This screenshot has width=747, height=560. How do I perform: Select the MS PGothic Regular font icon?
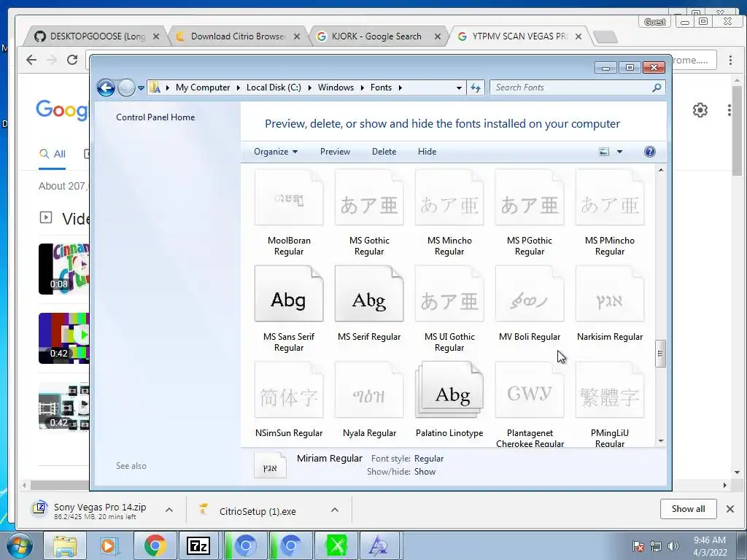pyautogui.click(x=530, y=198)
